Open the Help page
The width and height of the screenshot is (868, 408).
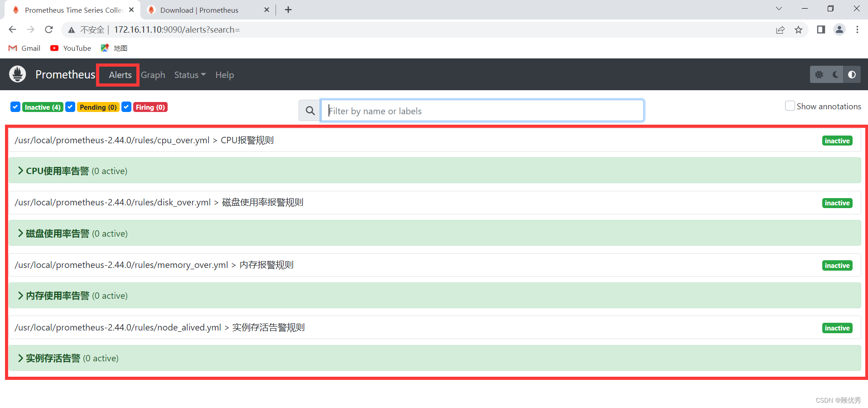[x=224, y=75]
